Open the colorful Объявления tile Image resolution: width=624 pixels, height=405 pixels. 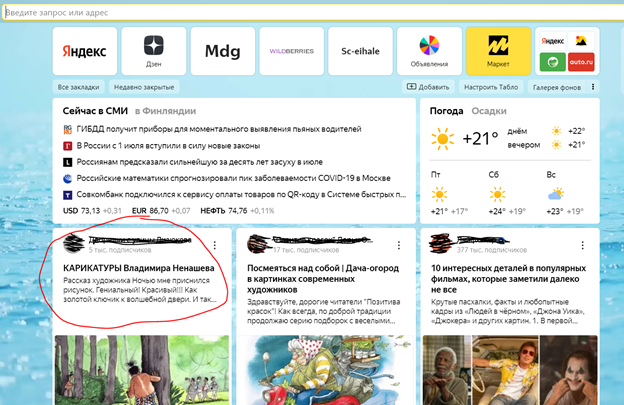tap(429, 51)
